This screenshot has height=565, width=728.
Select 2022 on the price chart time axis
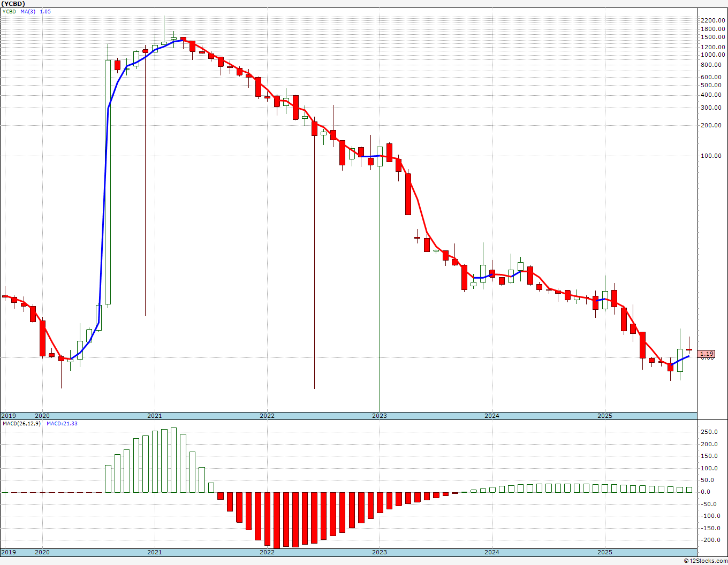click(x=267, y=416)
